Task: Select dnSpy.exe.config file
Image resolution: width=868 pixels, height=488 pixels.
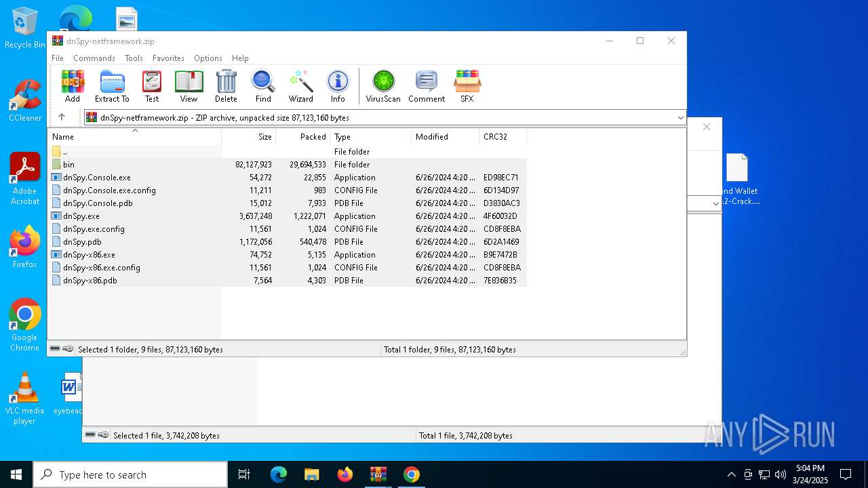Action: 288,228
